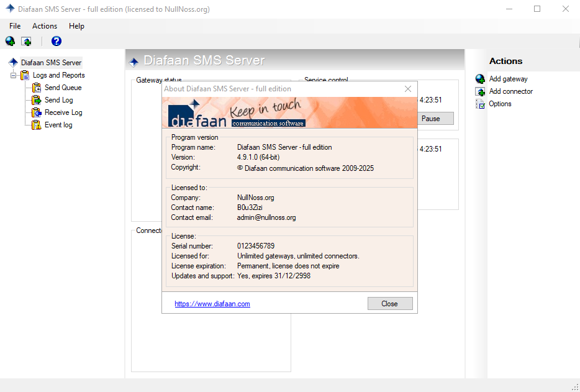Click the Diafaan SMS Server tree root icon
580x392 pixels.
click(x=13, y=63)
